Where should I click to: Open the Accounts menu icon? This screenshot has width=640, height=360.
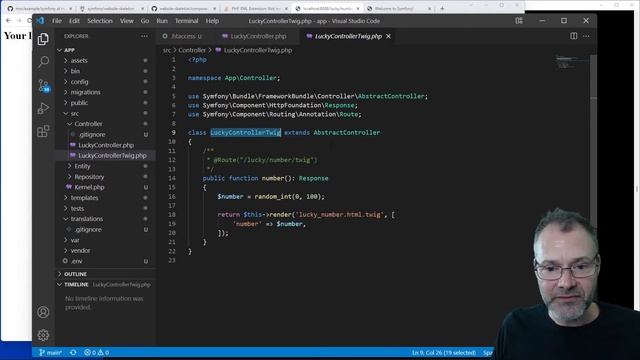point(43,312)
